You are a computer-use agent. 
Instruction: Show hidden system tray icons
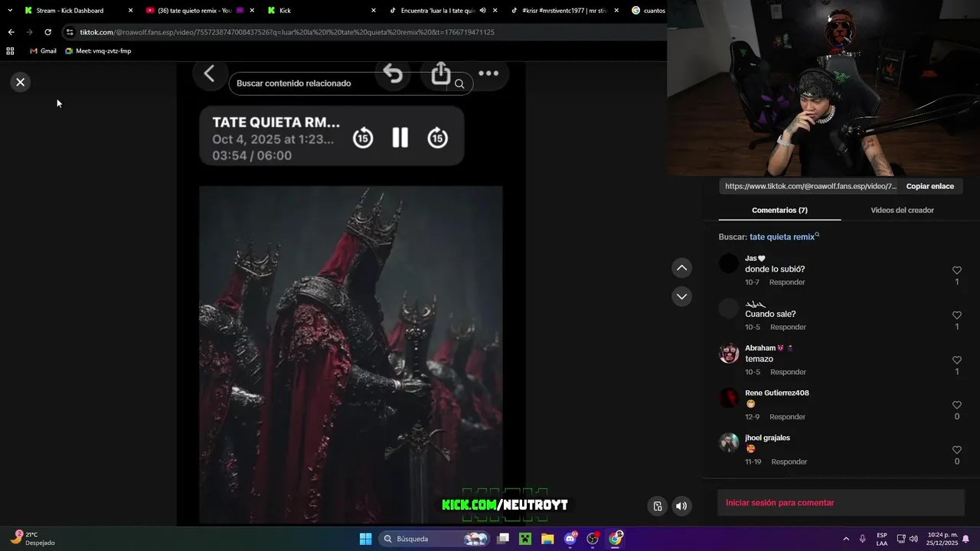[x=846, y=539]
